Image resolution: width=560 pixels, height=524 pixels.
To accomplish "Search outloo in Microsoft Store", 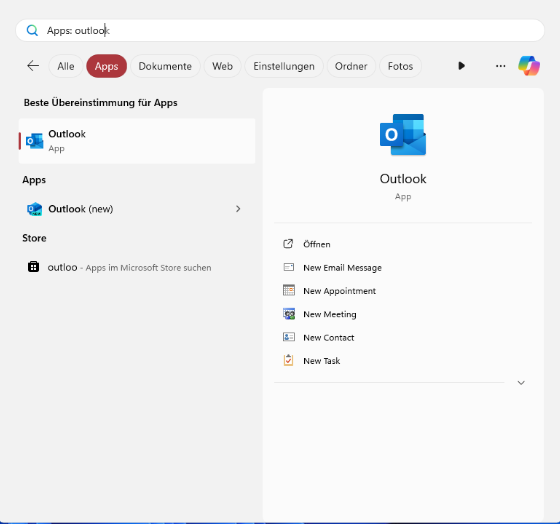I will pos(137,267).
